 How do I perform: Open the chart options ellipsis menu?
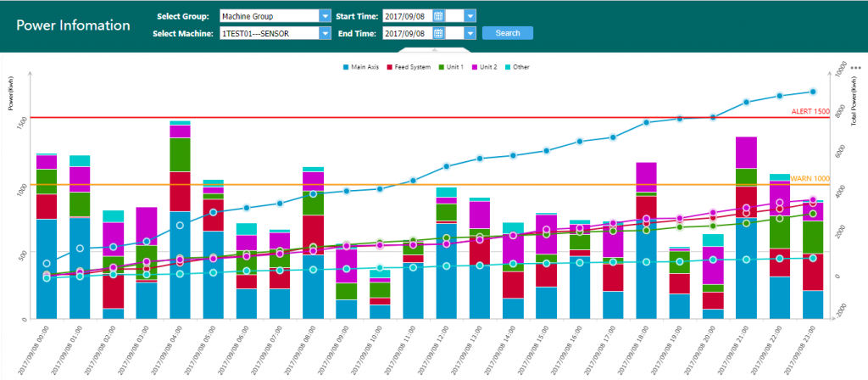(856, 67)
